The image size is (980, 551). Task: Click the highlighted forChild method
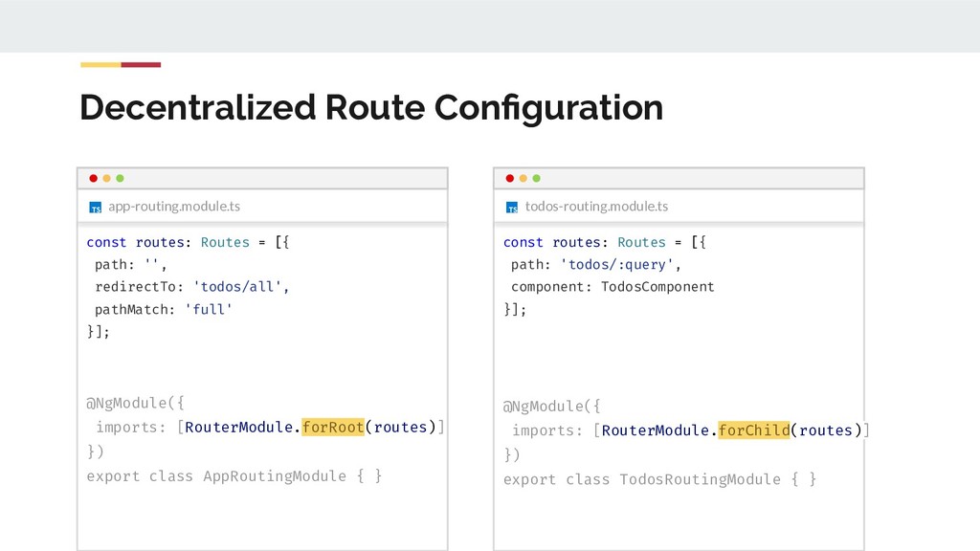[x=754, y=430]
